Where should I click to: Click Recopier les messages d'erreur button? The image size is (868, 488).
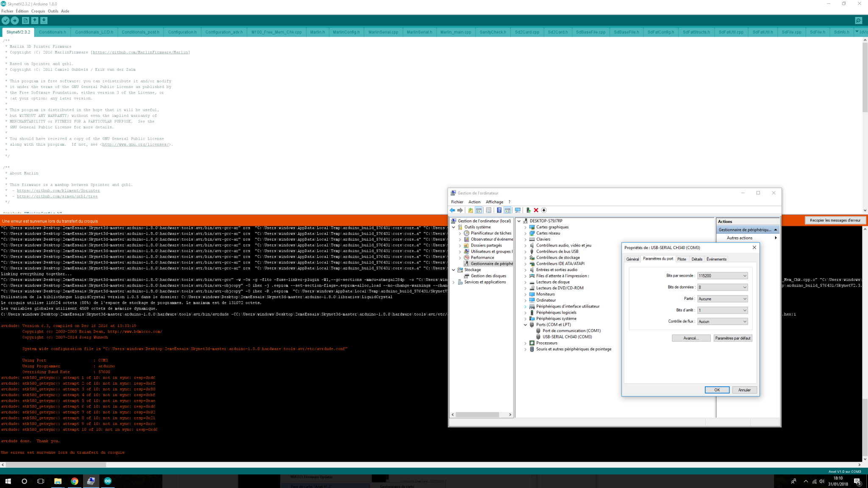pos(835,220)
